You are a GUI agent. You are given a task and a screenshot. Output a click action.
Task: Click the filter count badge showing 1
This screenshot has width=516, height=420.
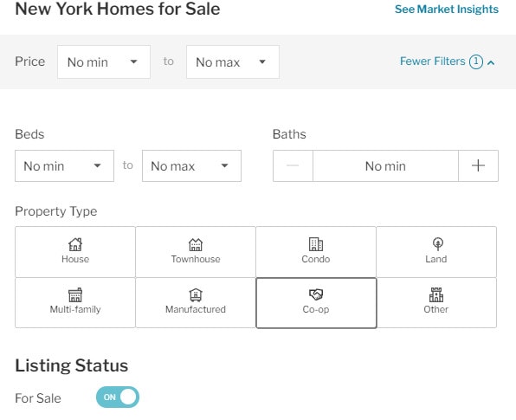point(476,61)
